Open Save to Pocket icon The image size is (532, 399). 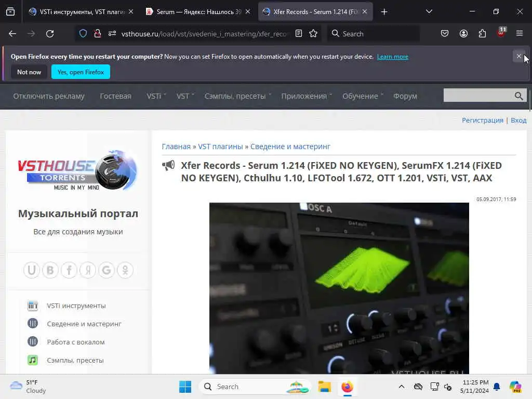click(x=445, y=34)
